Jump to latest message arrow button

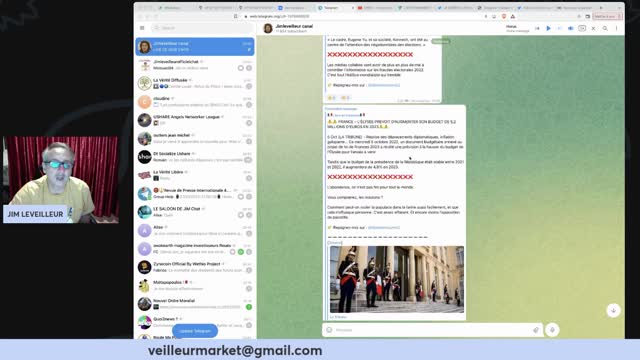tap(613, 310)
